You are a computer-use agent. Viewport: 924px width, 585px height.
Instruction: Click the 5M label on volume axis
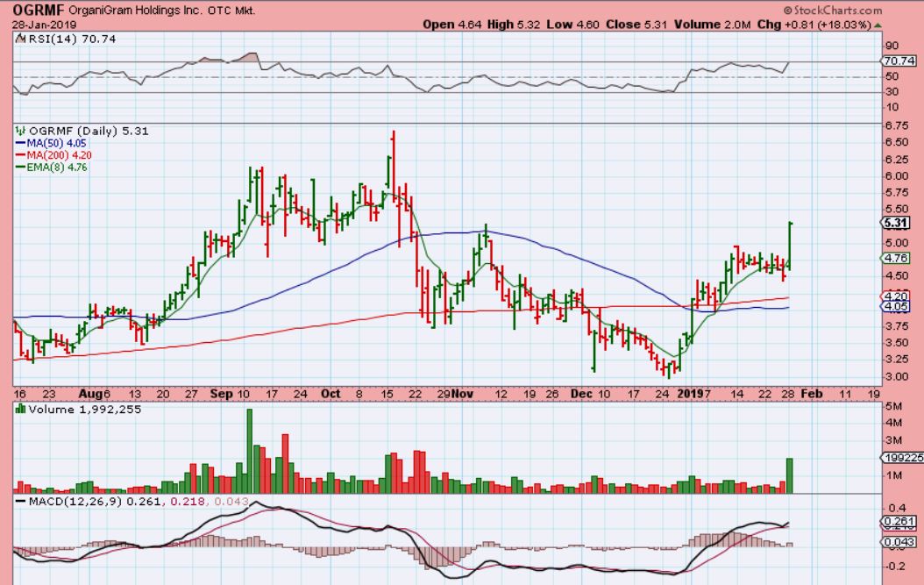(894, 406)
